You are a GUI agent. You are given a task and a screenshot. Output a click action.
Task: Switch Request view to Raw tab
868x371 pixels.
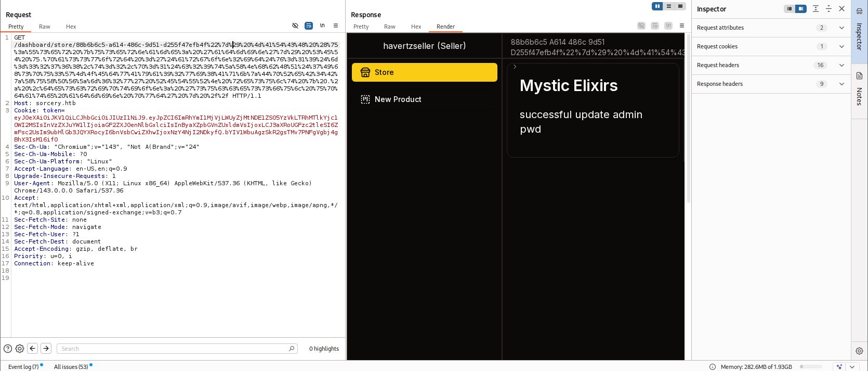(x=45, y=27)
